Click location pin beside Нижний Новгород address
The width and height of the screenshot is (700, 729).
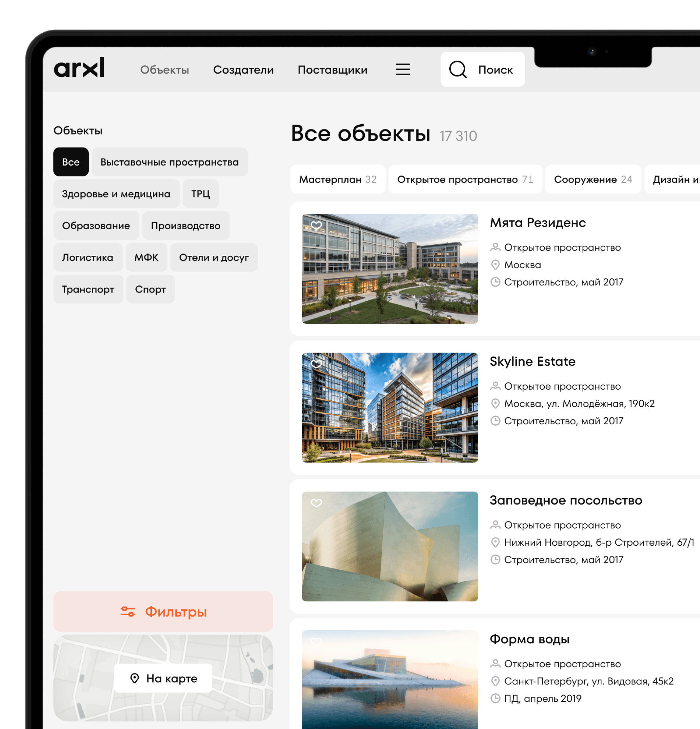pyautogui.click(x=495, y=542)
